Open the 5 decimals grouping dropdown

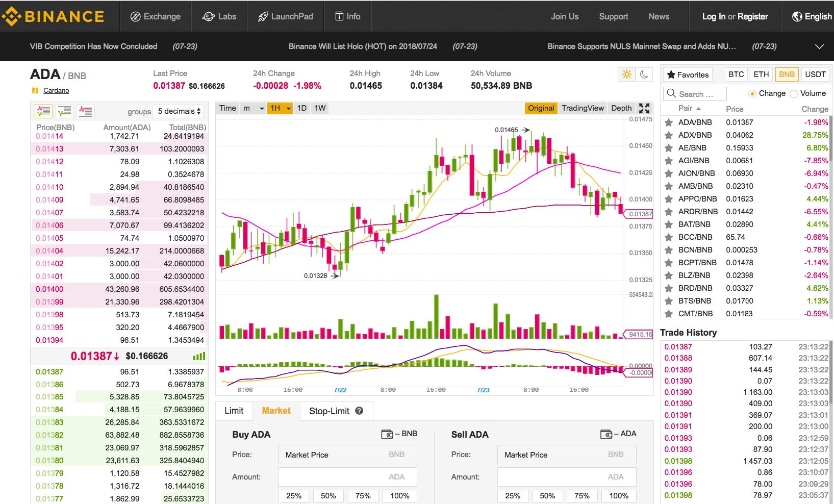[x=179, y=111]
